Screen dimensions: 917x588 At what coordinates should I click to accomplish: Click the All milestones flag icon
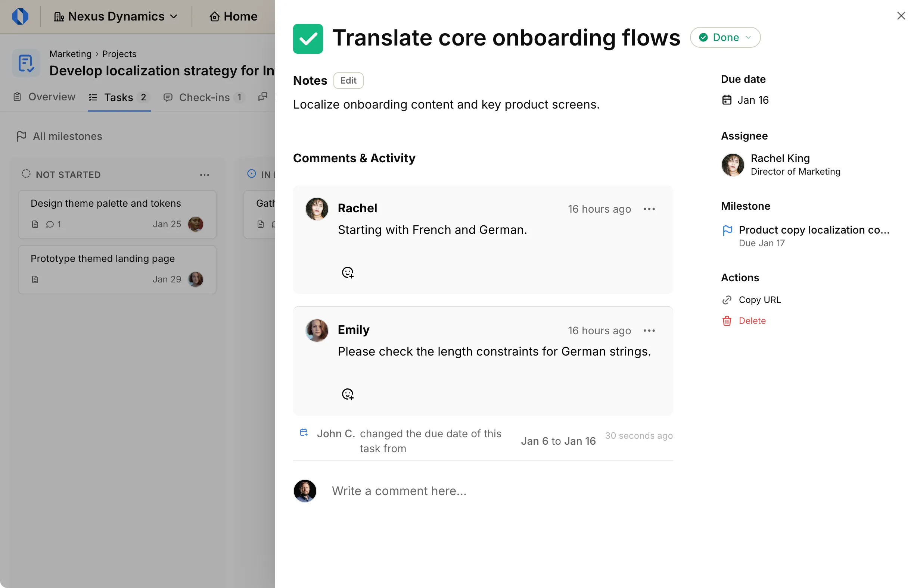(x=22, y=136)
